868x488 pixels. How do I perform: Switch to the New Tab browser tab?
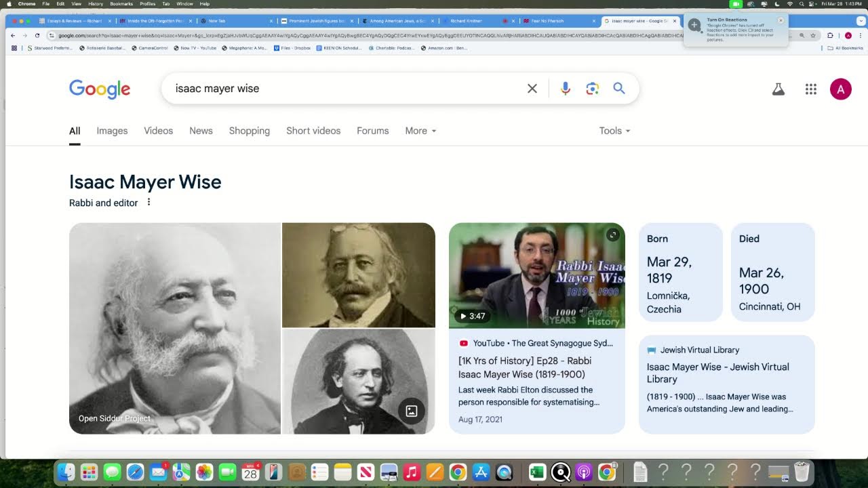click(x=234, y=21)
